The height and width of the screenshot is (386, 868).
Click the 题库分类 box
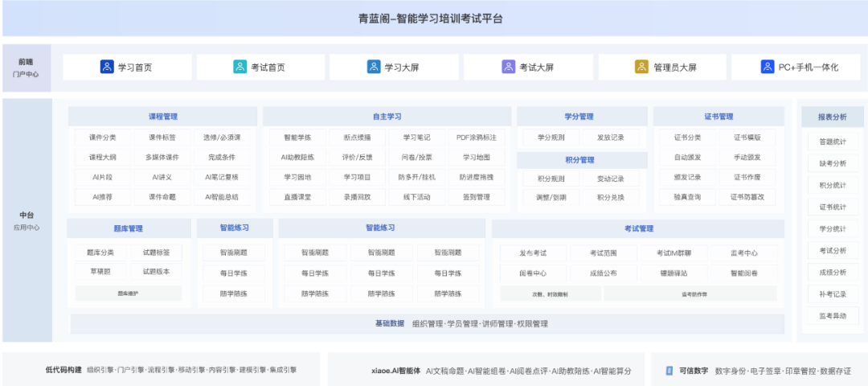click(100, 253)
